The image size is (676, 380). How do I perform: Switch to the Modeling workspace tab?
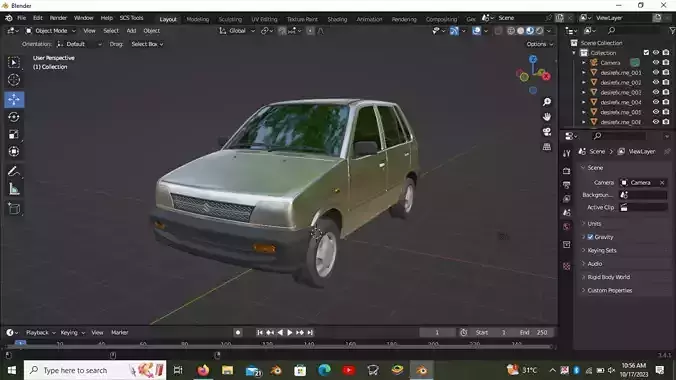(x=197, y=19)
